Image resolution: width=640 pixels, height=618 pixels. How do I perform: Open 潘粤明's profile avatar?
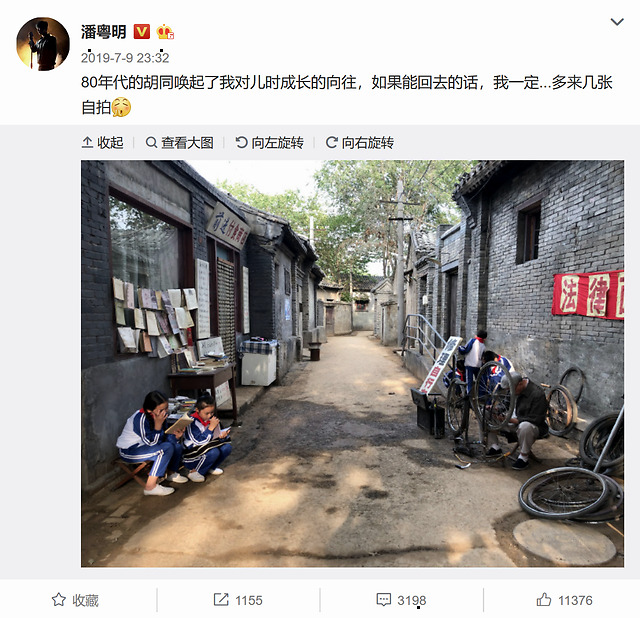(43, 44)
